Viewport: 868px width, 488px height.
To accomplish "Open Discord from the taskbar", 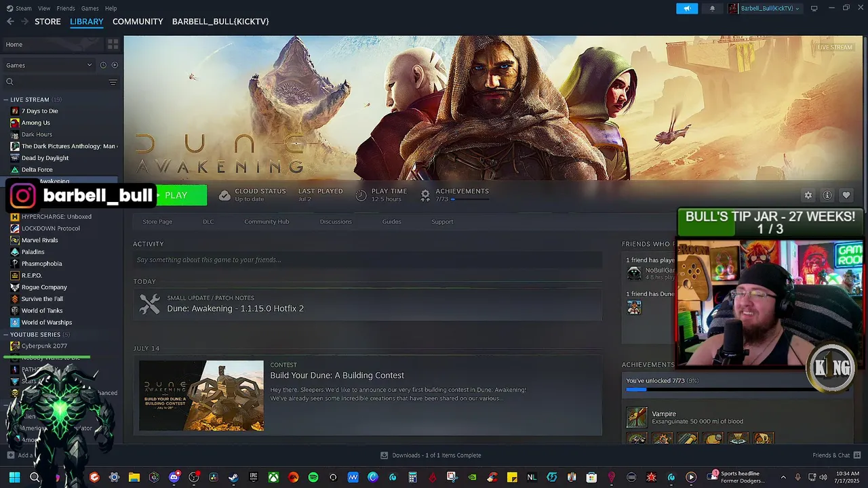I will click(174, 477).
